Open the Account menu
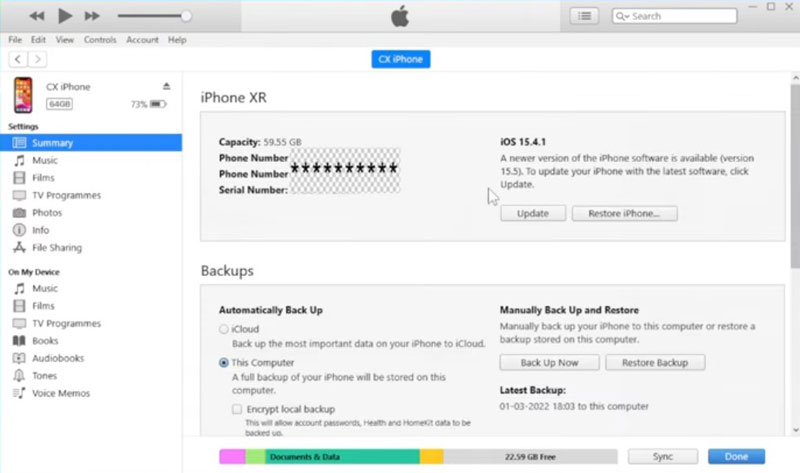Screen dimensions: 800x473 point(142,40)
